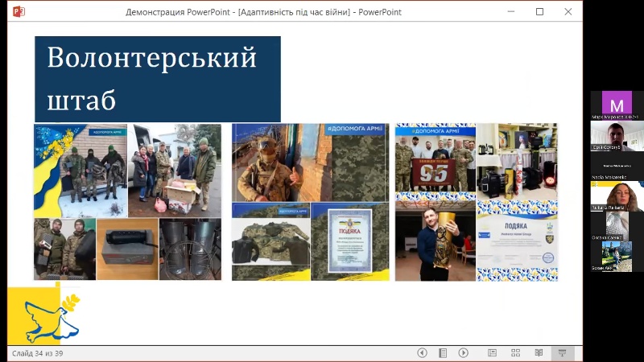Select the curly-haired woman participant video
644x362 pixels.
[617, 196]
